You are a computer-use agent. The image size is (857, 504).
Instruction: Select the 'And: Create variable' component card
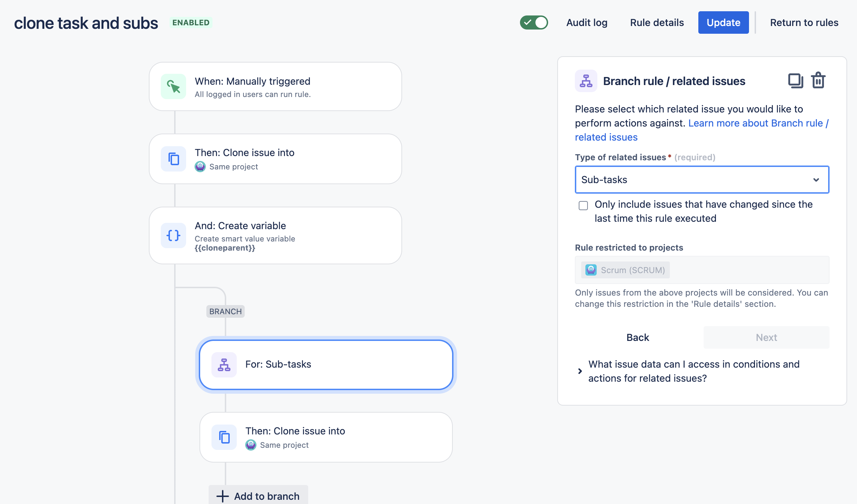pos(275,235)
